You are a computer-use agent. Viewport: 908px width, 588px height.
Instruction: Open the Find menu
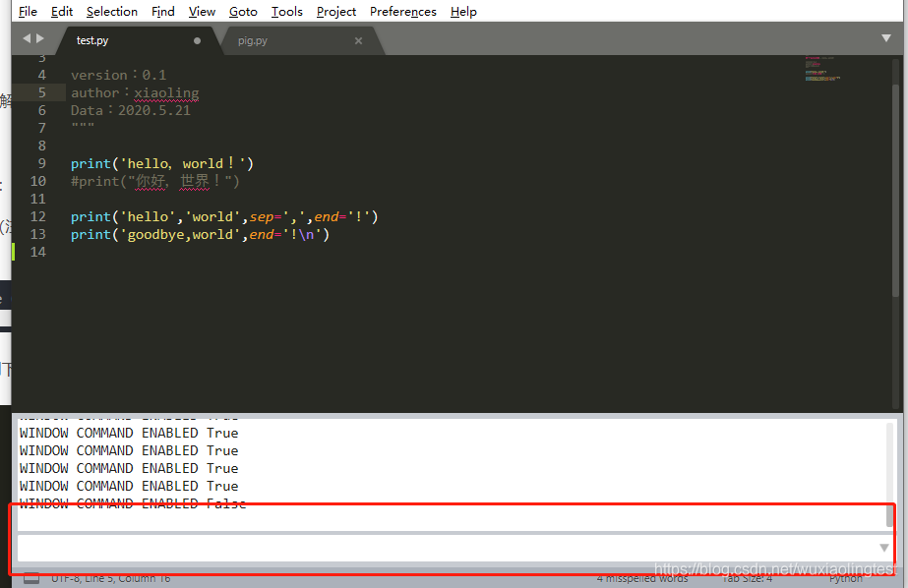coord(162,12)
